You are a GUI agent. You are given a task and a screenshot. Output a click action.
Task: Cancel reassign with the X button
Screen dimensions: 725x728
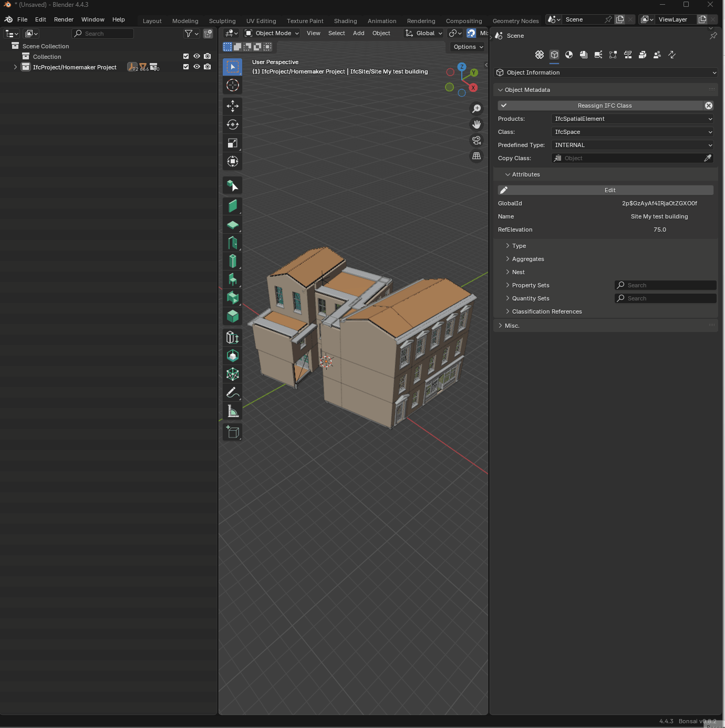click(709, 106)
